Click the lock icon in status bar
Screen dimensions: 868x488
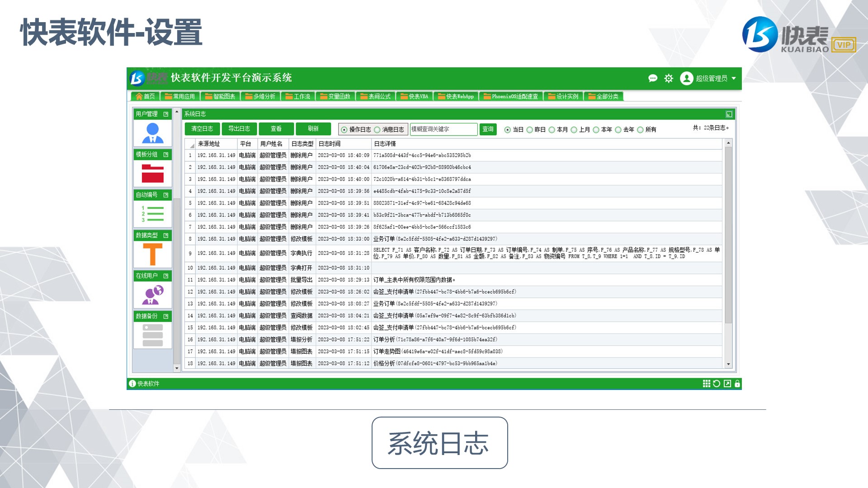(x=737, y=384)
